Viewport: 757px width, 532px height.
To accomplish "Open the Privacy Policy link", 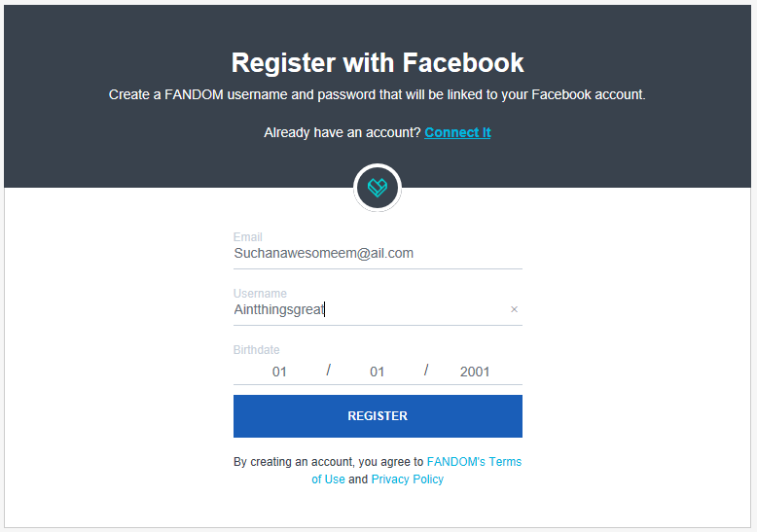I will pos(407,479).
